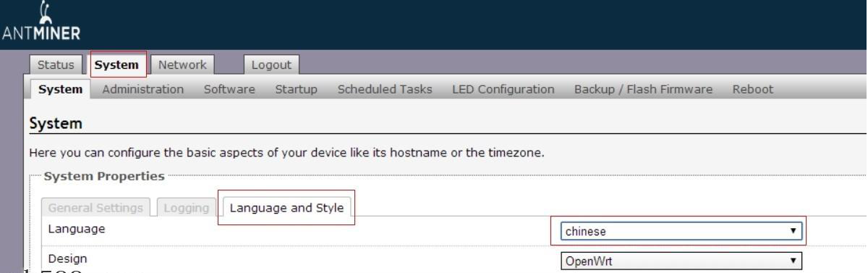
Task: Select the System top-level tab
Action: click(x=116, y=64)
